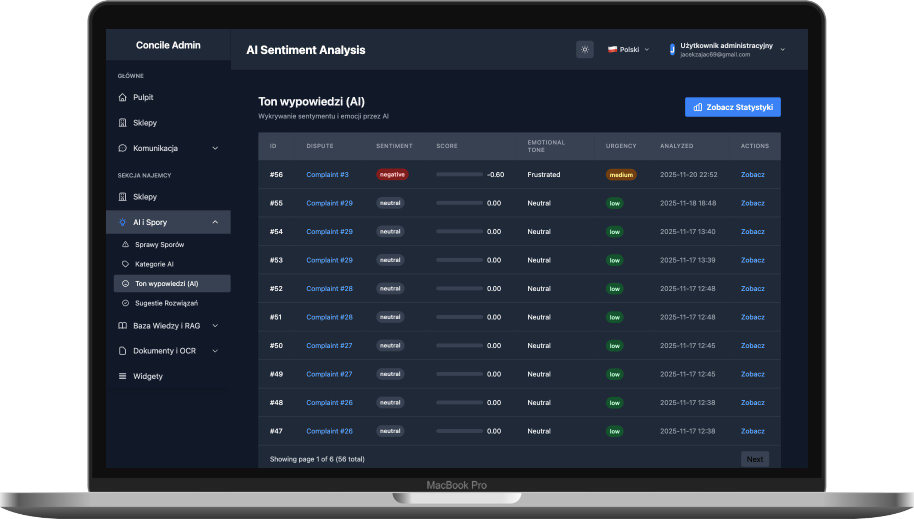Collapse the AI i Spory section chevron
The width and height of the screenshot is (914, 519).
215,222
